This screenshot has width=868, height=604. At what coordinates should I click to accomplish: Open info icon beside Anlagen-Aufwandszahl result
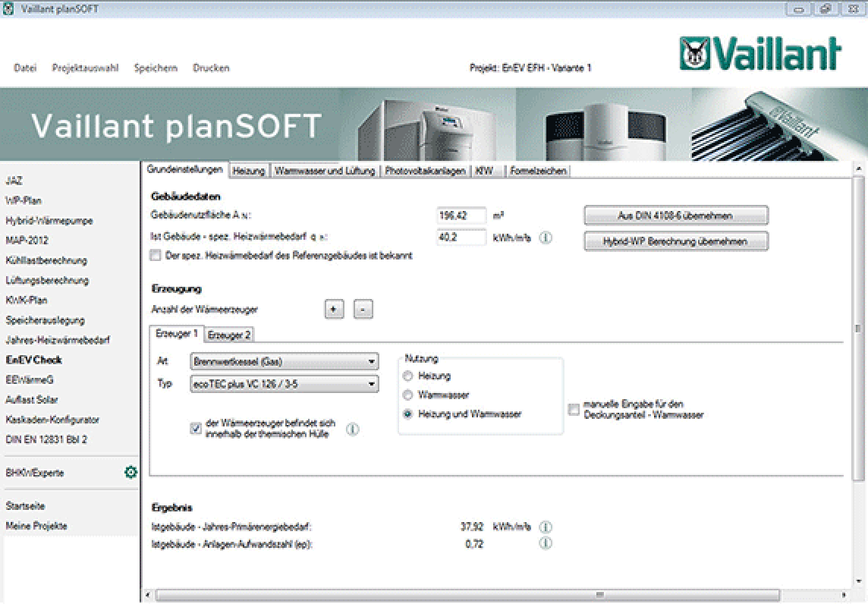point(546,543)
